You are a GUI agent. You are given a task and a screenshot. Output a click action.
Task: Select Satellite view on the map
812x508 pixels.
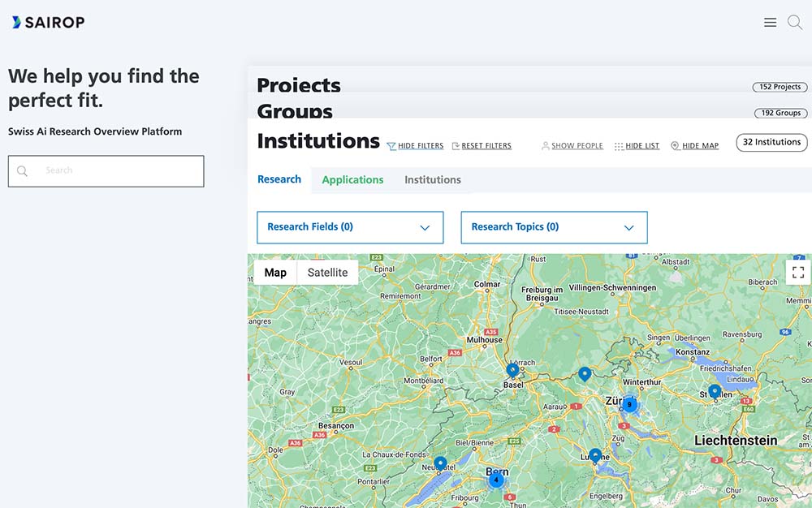pos(327,273)
